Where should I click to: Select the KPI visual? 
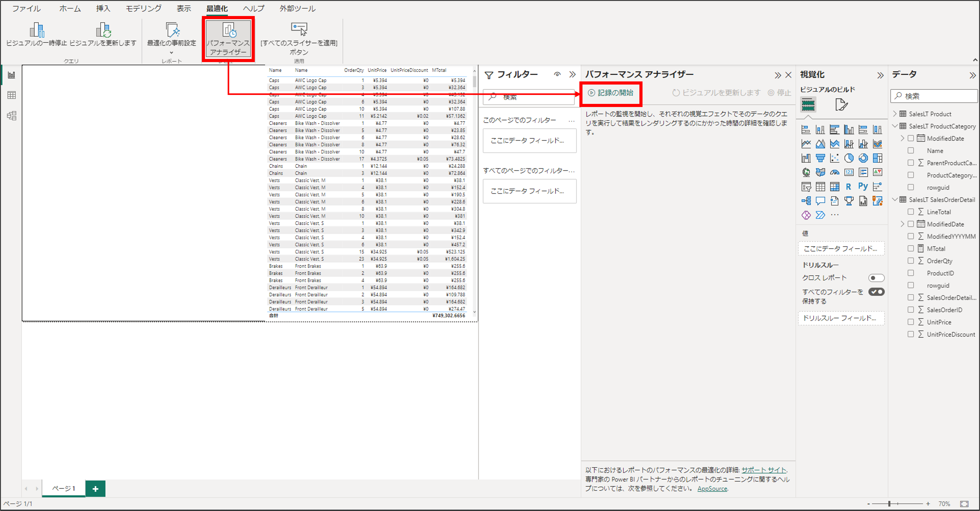tap(878, 172)
